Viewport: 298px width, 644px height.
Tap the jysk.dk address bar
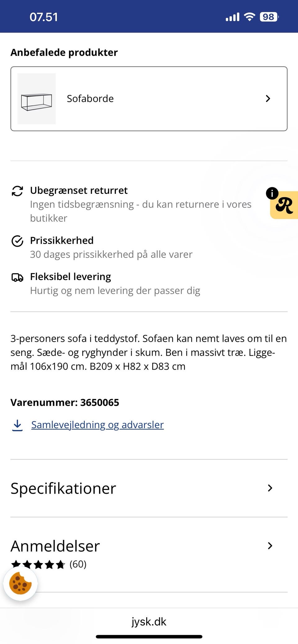tap(149, 621)
